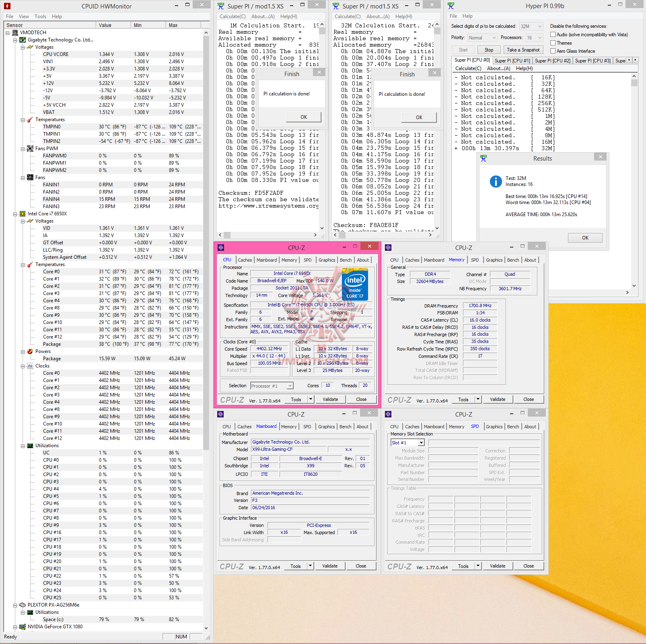Click the BIOS Version field showing F3

point(310,500)
